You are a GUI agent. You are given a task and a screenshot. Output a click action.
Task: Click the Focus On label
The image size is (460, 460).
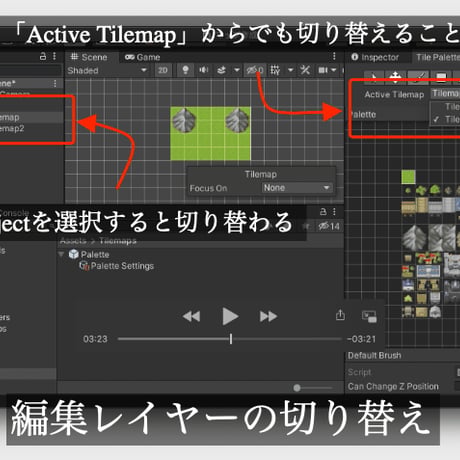click(x=208, y=188)
